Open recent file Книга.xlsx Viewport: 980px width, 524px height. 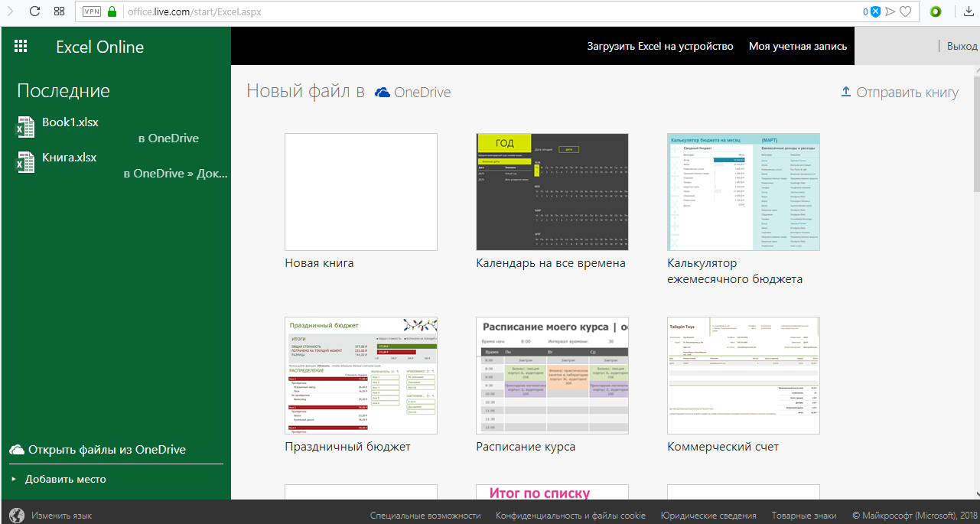(70, 157)
